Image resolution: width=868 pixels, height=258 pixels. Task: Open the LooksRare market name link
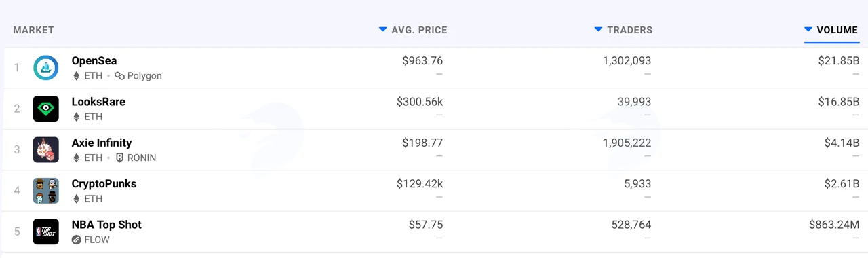pos(98,102)
